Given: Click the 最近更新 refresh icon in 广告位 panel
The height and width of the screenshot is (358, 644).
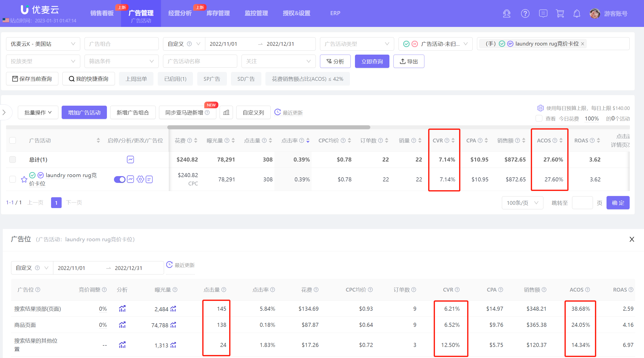Looking at the screenshot, I should tap(169, 265).
